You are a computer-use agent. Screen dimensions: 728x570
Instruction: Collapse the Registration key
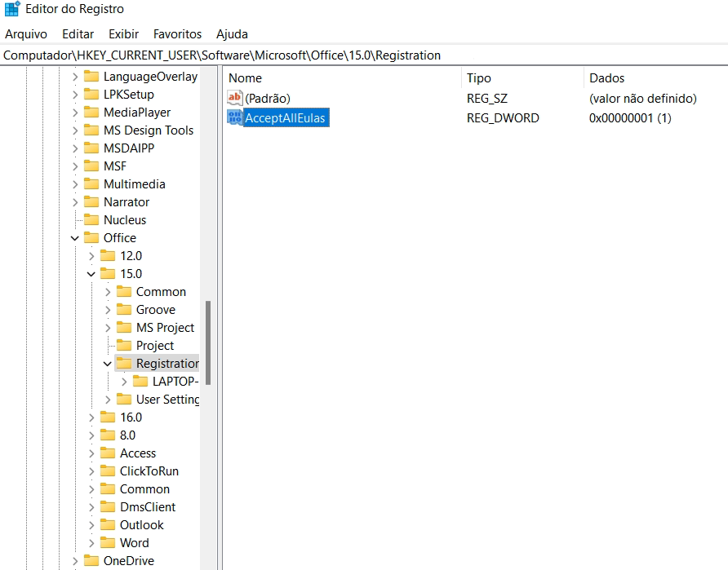[107, 364]
